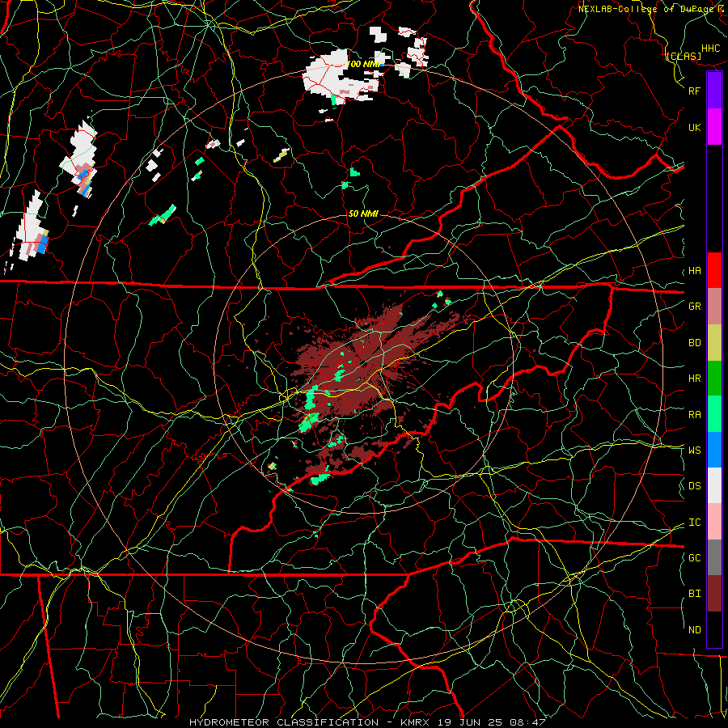Click the WS blue legend swatch

(x=714, y=450)
